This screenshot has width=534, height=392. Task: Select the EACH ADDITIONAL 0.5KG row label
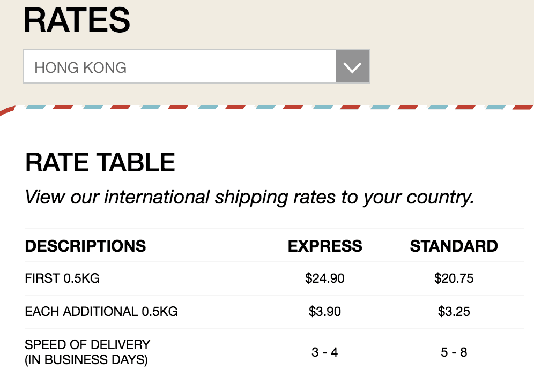[x=101, y=312]
